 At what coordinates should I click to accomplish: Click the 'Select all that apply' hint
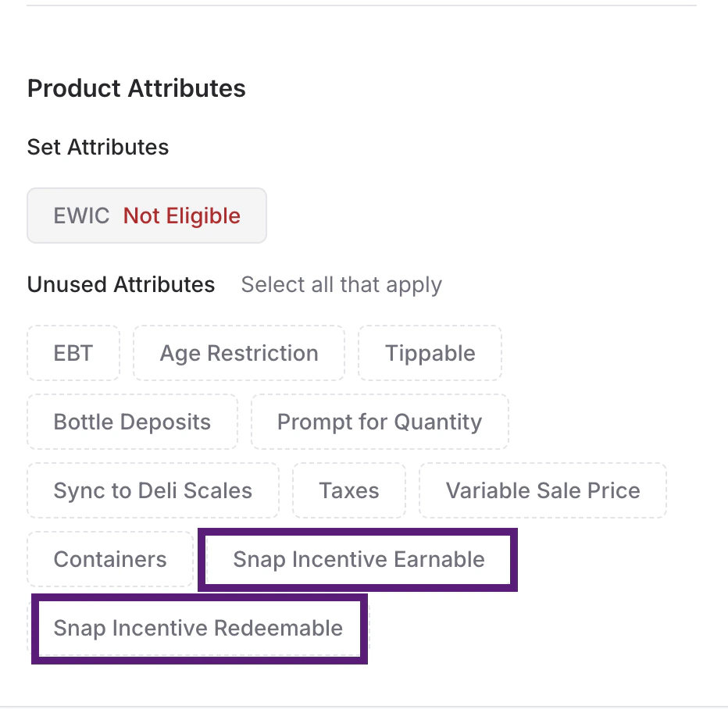341,284
